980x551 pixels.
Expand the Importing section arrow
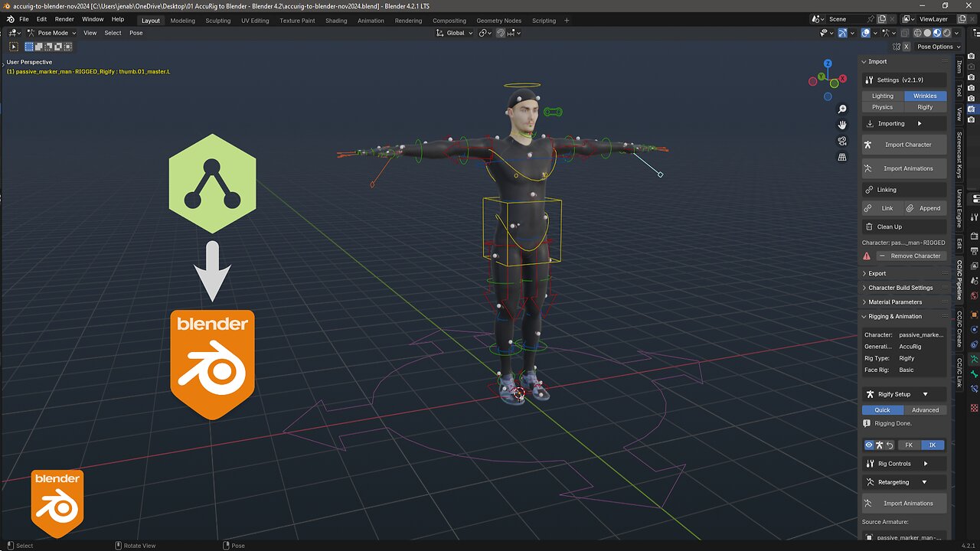click(x=920, y=123)
